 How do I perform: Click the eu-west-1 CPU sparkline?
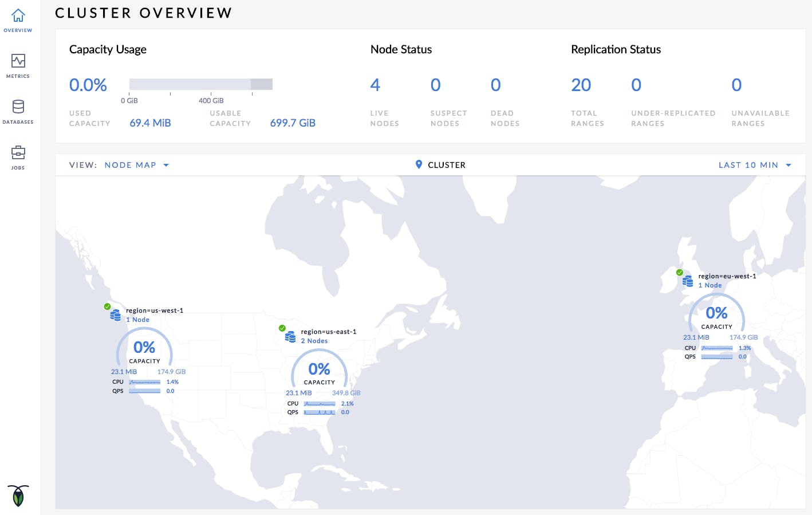tap(717, 348)
